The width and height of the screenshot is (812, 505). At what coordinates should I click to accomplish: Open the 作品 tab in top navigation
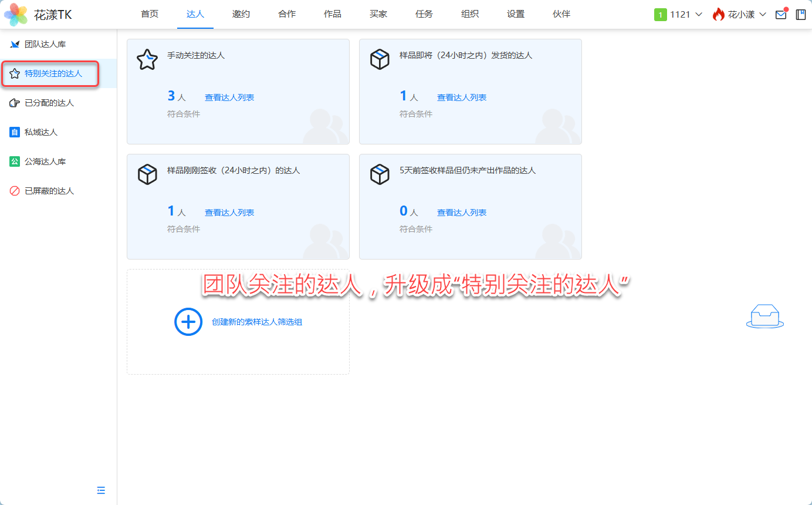(332, 14)
